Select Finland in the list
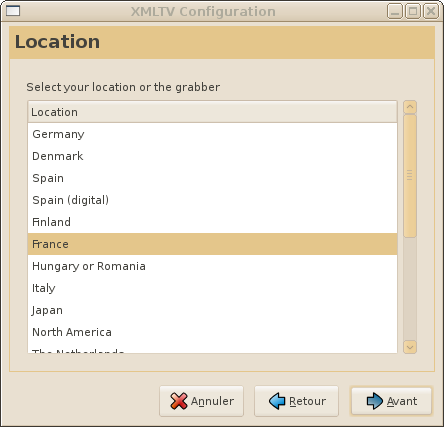Viewport: 445px width, 427px height. point(213,222)
